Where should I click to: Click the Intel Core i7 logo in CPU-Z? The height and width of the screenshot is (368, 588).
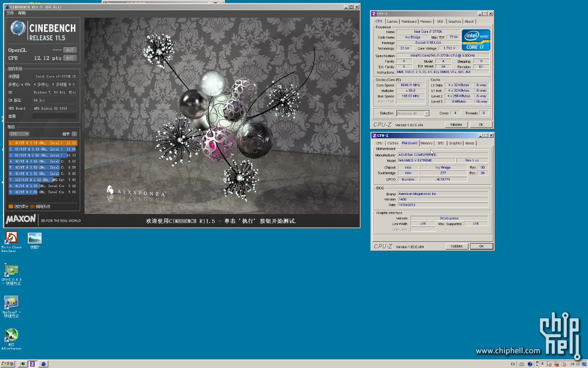[476, 40]
